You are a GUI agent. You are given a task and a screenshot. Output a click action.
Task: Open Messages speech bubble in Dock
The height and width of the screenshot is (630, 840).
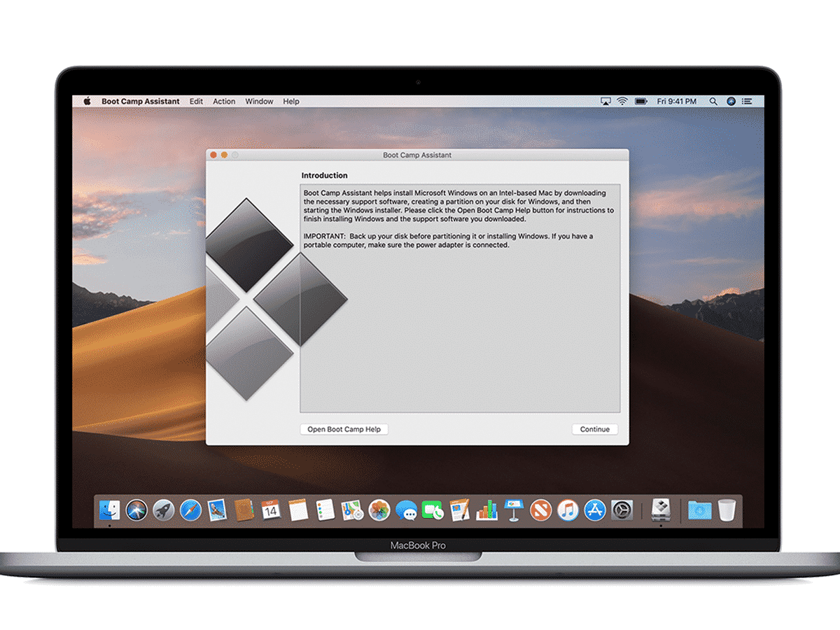(x=406, y=510)
